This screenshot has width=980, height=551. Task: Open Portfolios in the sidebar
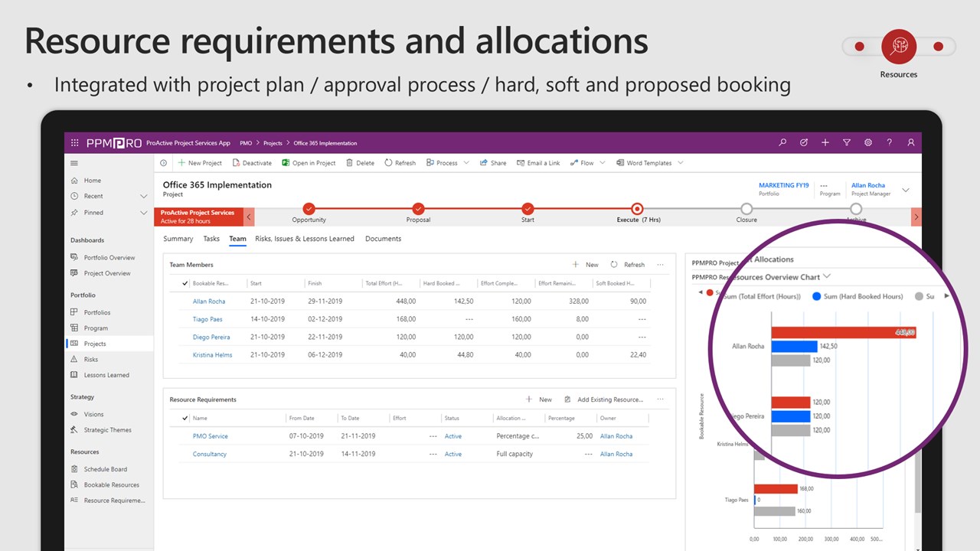coord(97,312)
